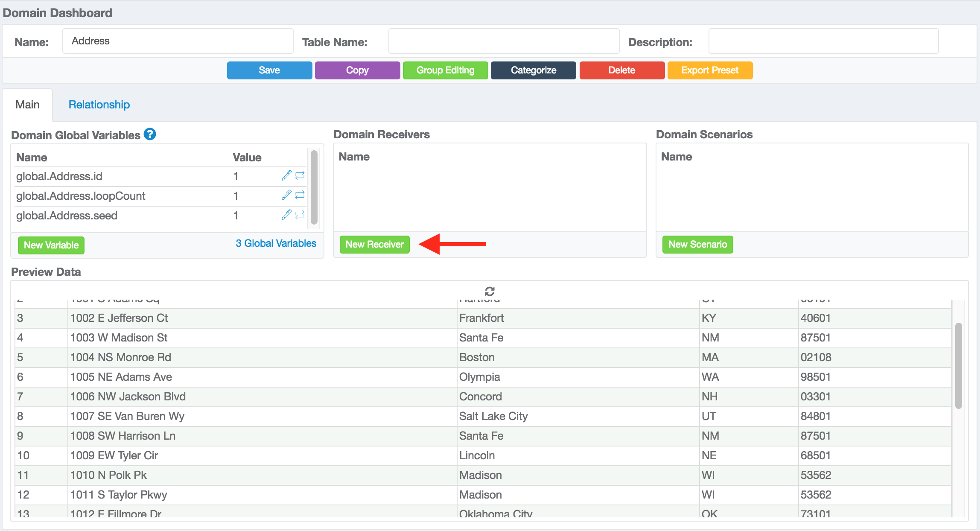Viewport: 980px width, 531px height.
Task: Click Export Preset button
Action: pos(710,70)
